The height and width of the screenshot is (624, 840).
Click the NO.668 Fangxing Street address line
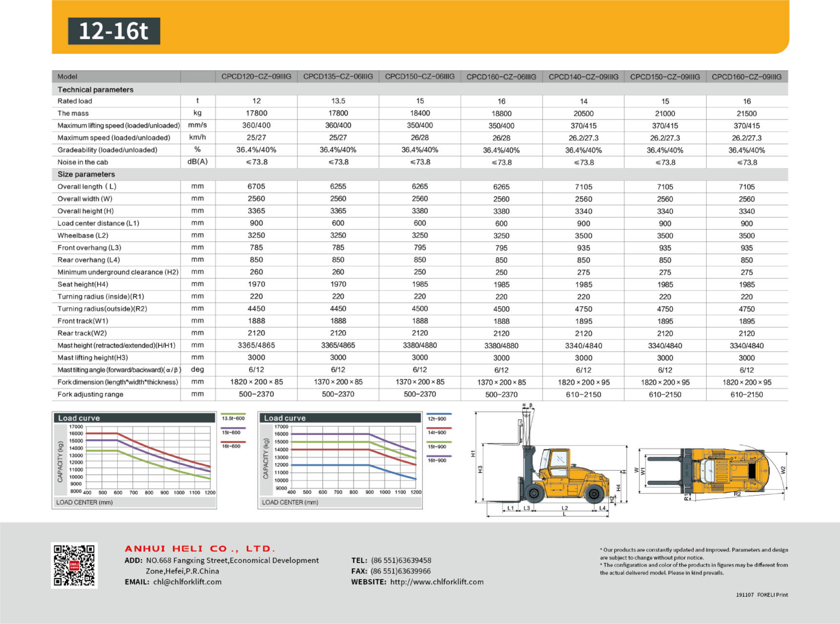[232, 560]
